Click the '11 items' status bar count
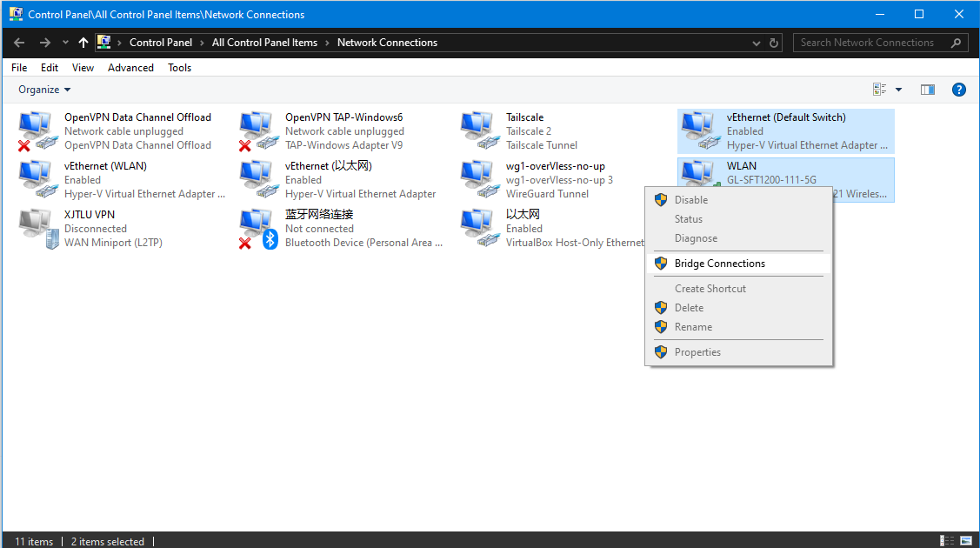 click(34, 542)
